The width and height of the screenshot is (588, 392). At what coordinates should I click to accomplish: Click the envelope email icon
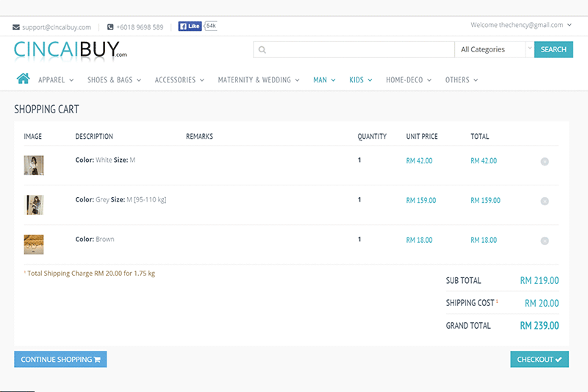pyautogui.click(x=16, y=27)
